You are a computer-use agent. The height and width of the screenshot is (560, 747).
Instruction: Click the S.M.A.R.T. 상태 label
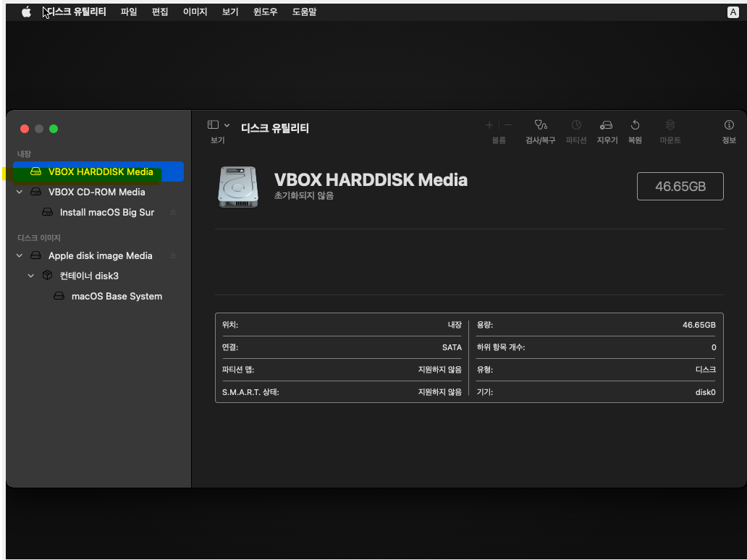(250, 392)
